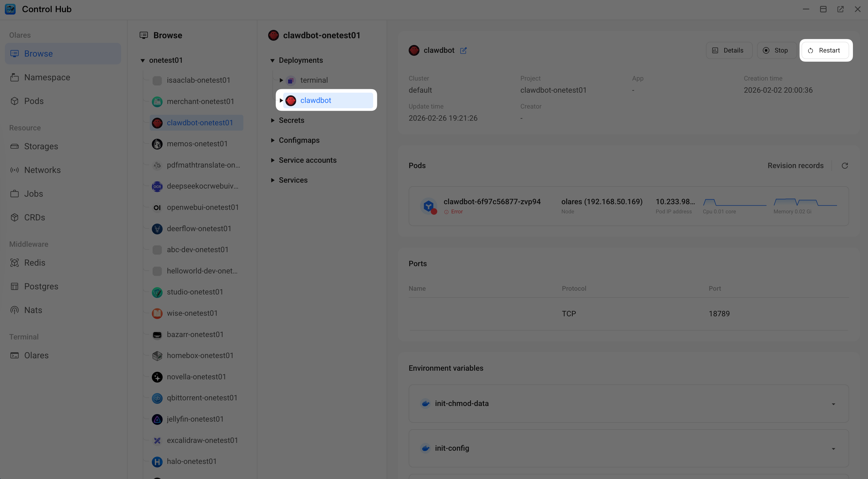Click the Stop button
868x479 pixels.
click(777, 50)
